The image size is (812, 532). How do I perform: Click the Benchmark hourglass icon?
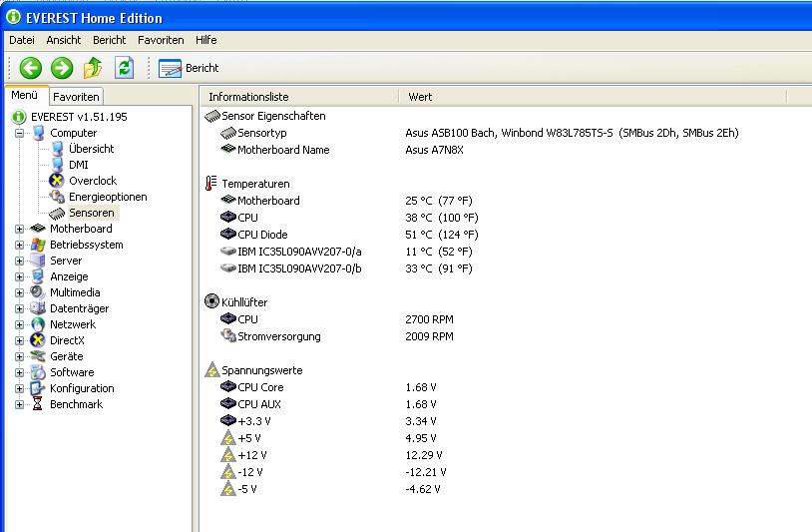(38, 404)
